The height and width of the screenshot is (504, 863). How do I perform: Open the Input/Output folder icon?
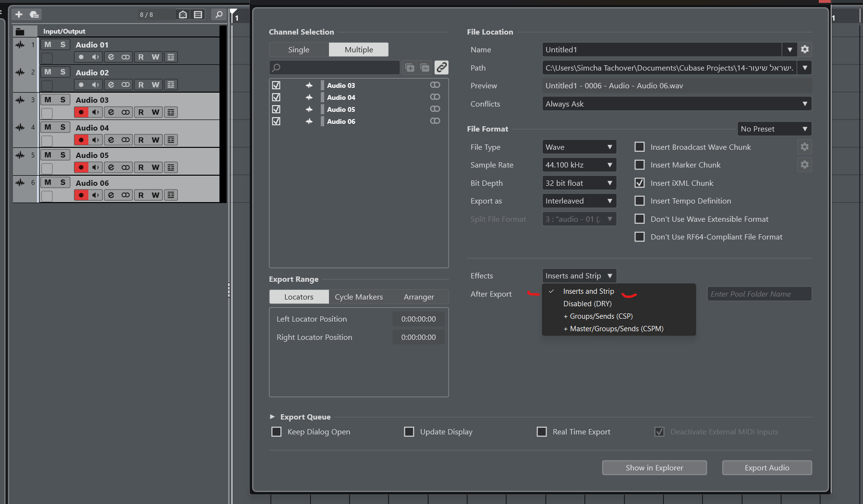pyautogui.click(x=20, y=32)
